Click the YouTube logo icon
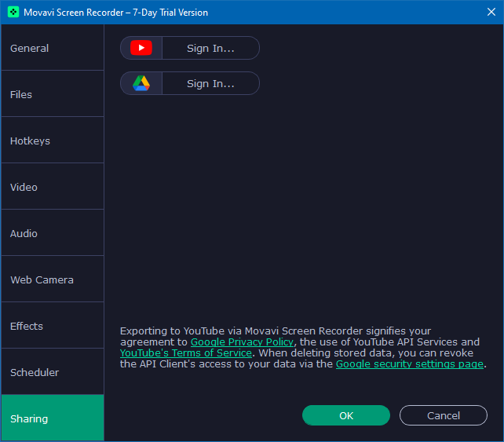Screen dimensions: 504x442 (x=141, y=48)
